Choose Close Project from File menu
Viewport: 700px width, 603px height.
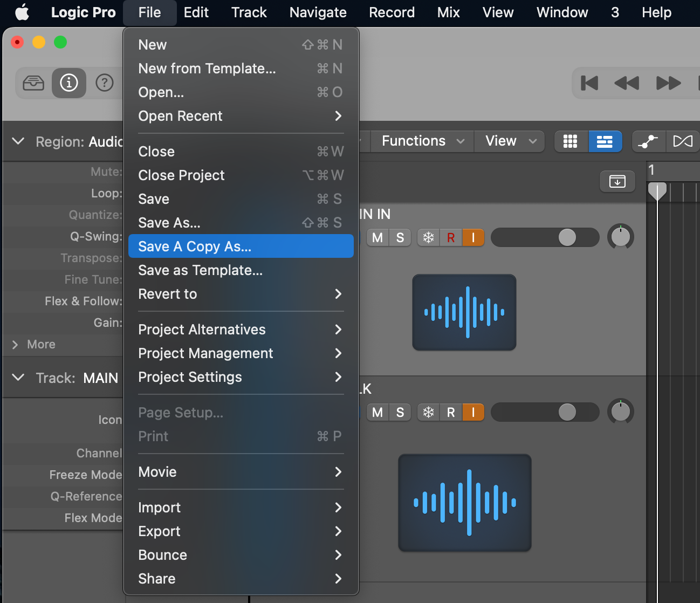(x=241, y=175)
